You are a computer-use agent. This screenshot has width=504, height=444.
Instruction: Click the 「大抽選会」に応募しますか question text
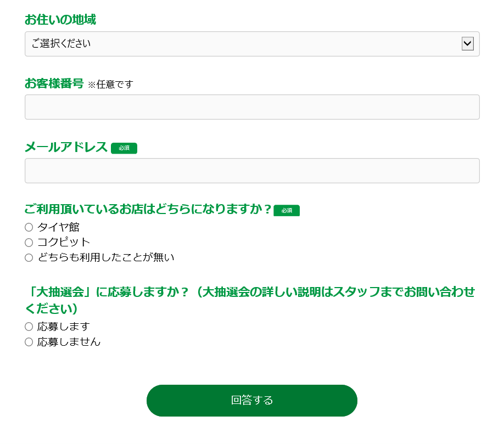[250, 300]
